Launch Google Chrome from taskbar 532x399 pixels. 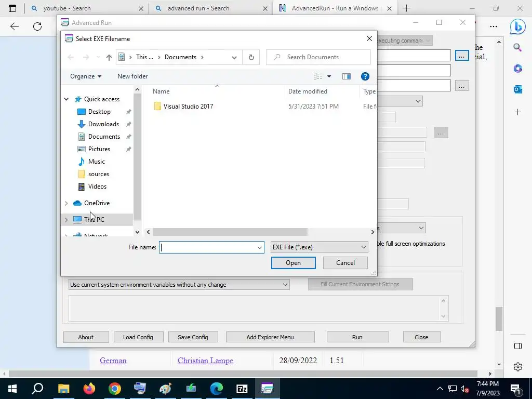pyautogui.click(x=115, y=389)
